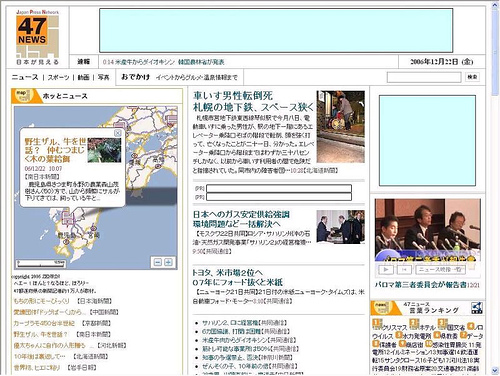Click the 検索 search button

[472, 77]
